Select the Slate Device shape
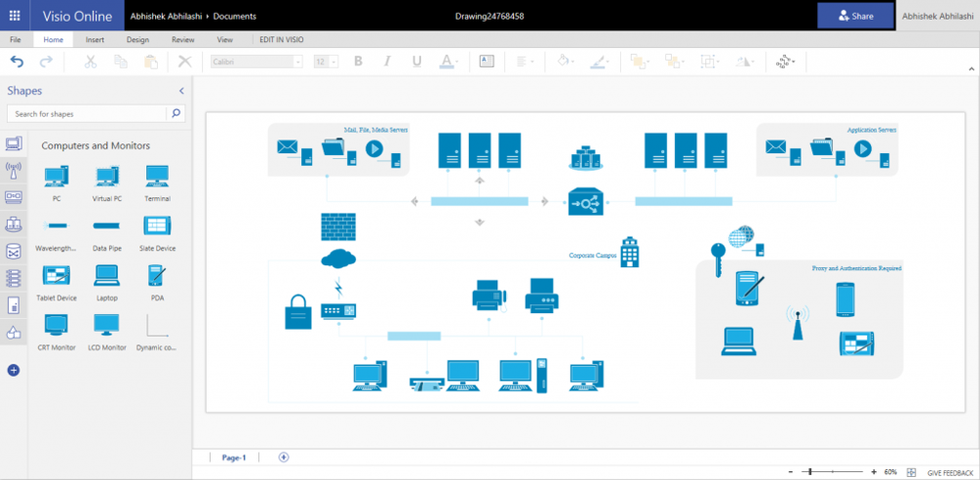This screenshot has width=980, height=480. coord(158,233)
